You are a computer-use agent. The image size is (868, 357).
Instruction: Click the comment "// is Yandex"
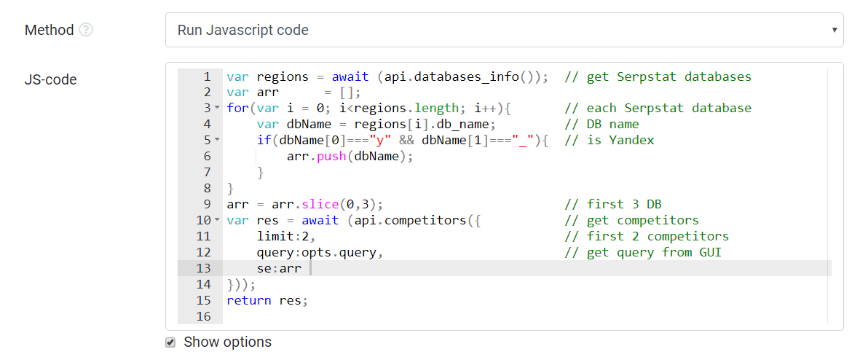[x=609, y=140]
